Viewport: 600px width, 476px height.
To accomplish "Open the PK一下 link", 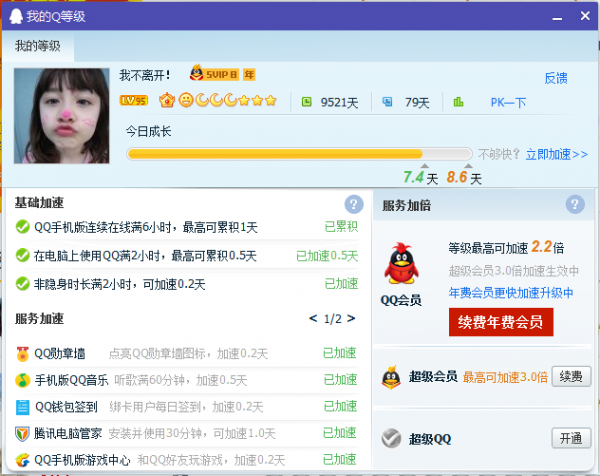I will [509, 103].
